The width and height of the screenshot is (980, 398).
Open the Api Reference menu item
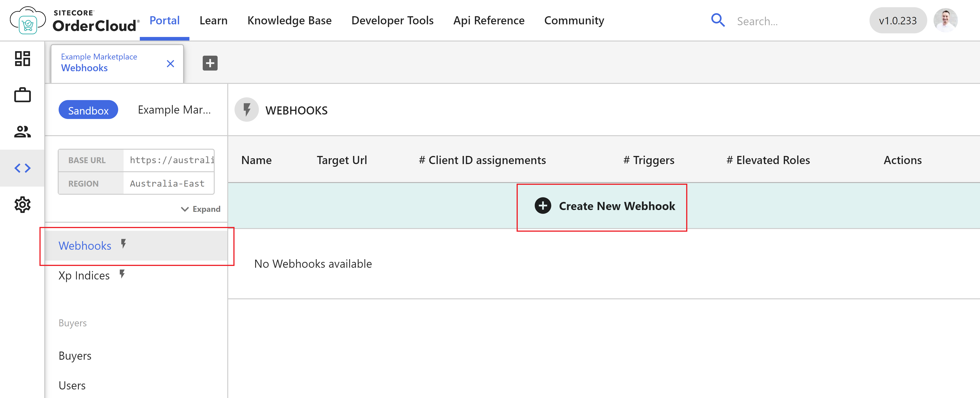[489, 21]
